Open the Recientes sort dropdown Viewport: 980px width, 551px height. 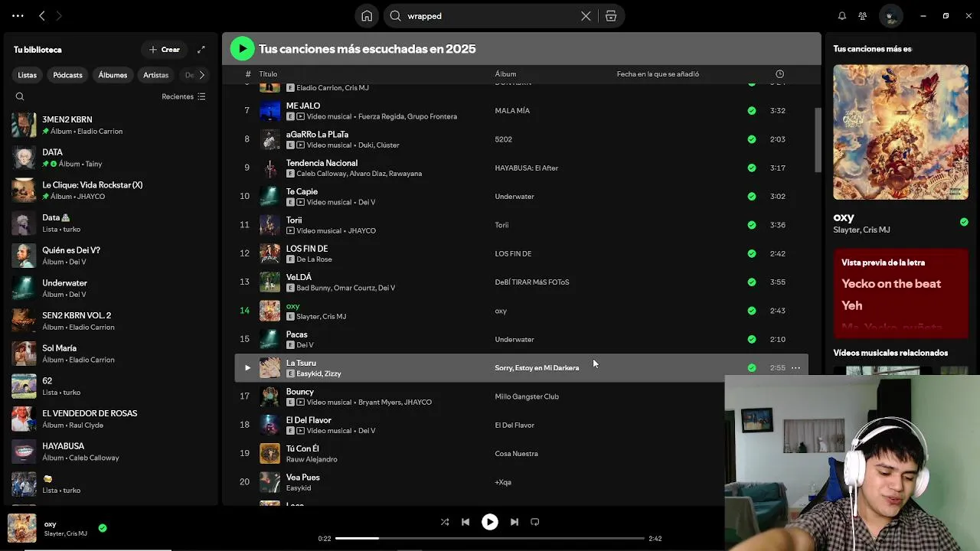[184, 96]
